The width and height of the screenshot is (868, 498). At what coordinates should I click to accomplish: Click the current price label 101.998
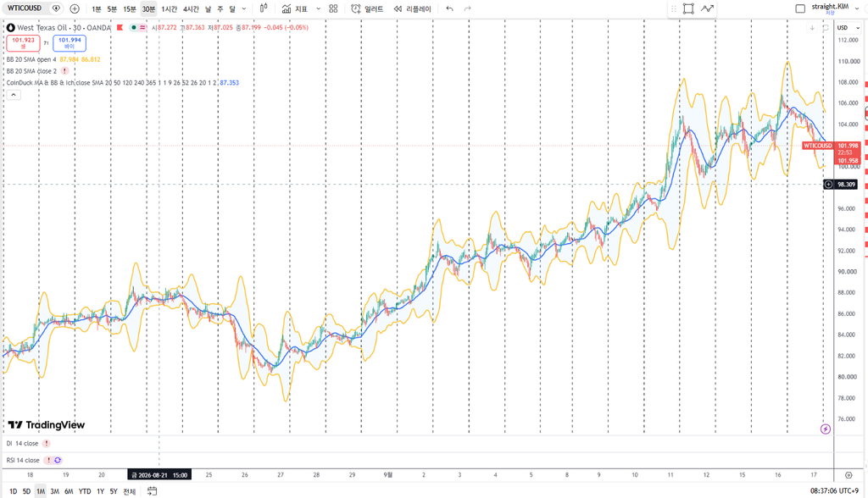(x=848, y=146)
